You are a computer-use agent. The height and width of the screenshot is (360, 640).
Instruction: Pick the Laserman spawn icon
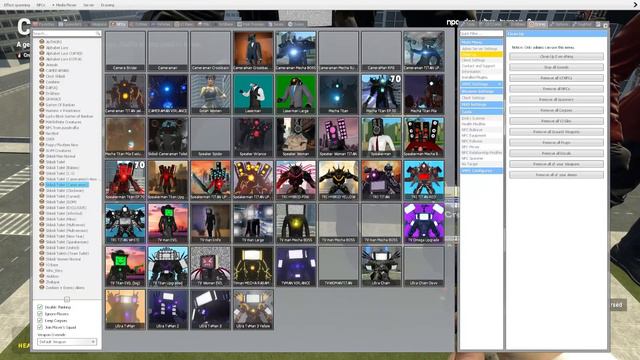pos(253,94)
